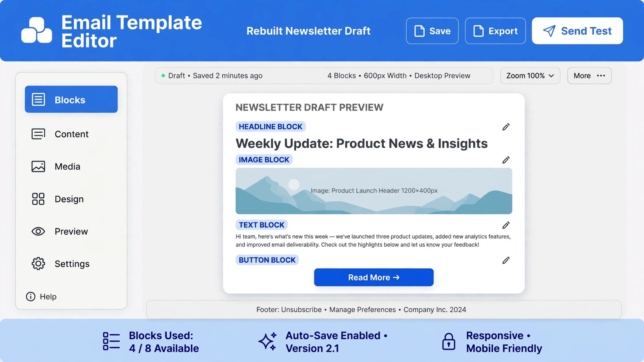Export the email template

[495, 31]
